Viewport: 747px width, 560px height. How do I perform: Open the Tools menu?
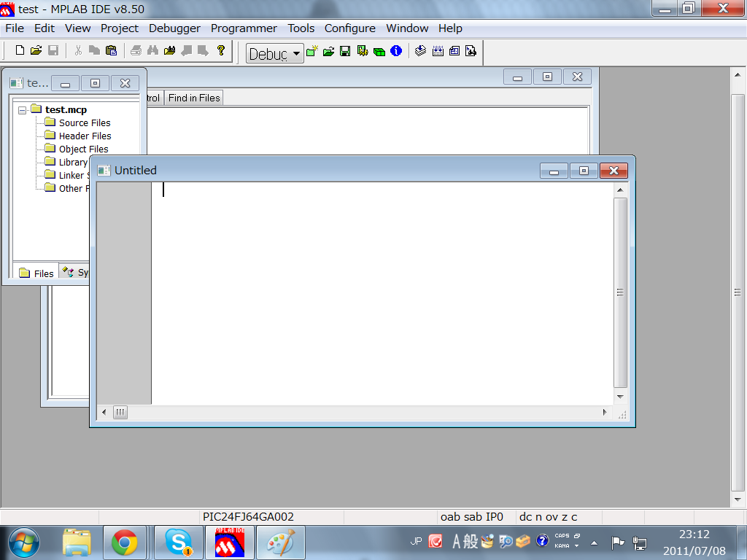301,28
